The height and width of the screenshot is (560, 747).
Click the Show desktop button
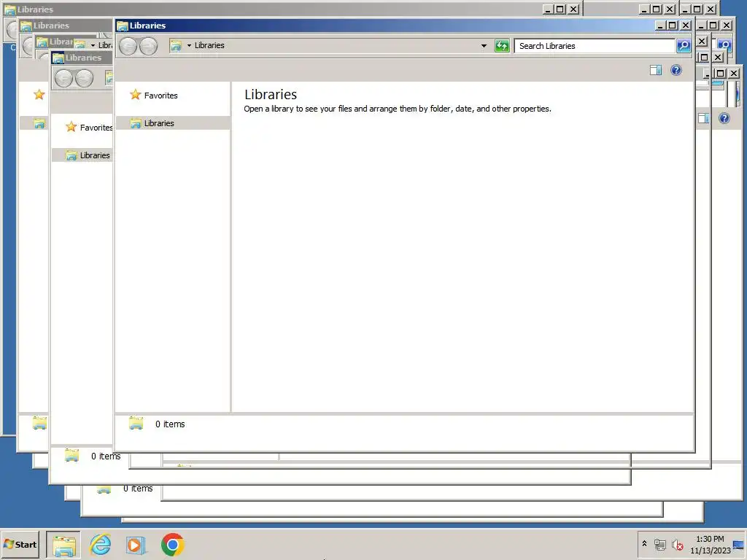(x=739, y=545)
